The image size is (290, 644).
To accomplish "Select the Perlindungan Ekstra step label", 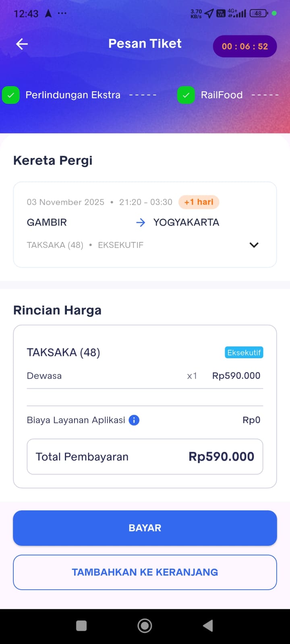I will (x=73, y=95).
